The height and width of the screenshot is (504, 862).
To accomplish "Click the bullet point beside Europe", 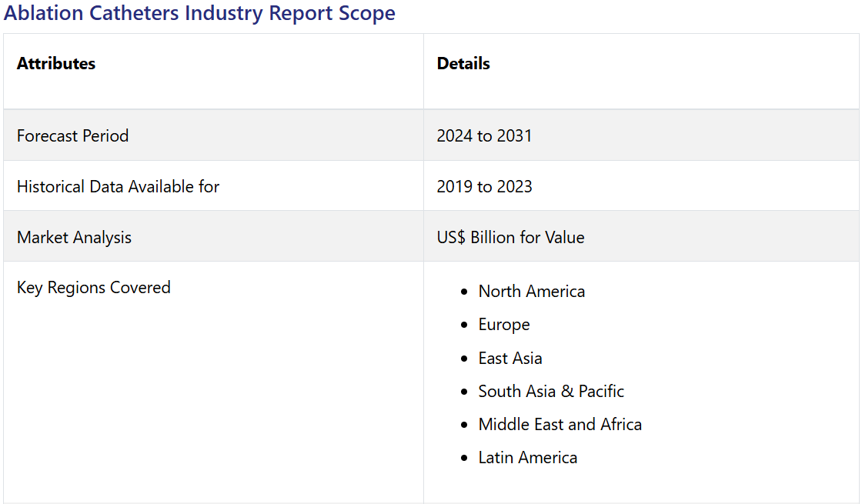I will pyautogui.click(x=463, y=325).
